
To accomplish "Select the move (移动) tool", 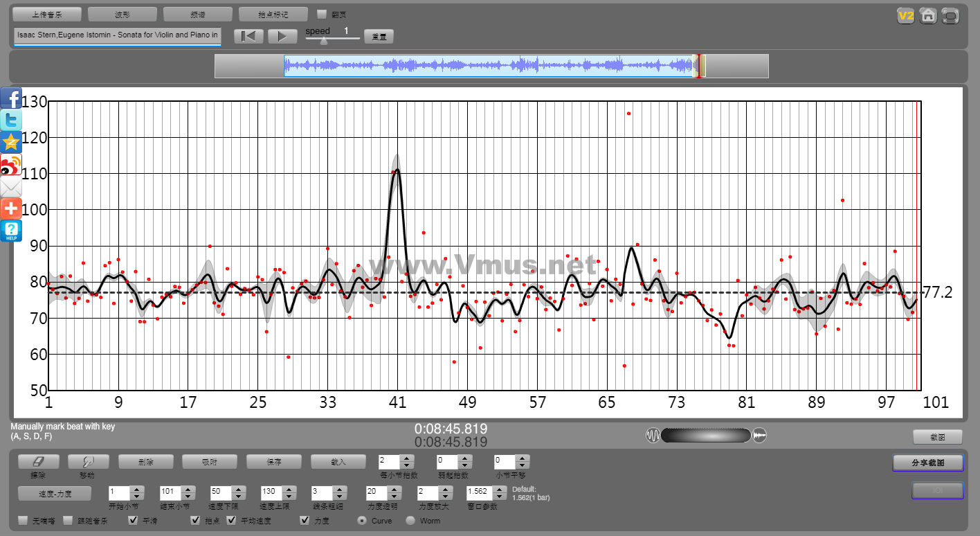I will coord(87,461).
